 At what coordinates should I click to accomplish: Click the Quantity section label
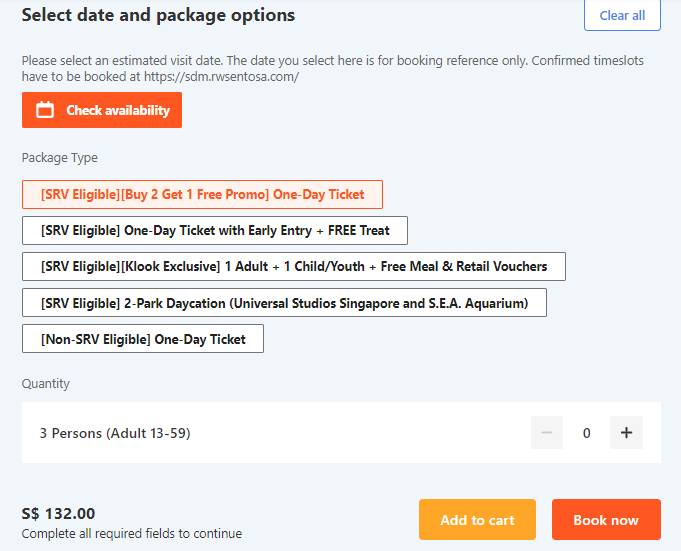(x=46, y=383)
